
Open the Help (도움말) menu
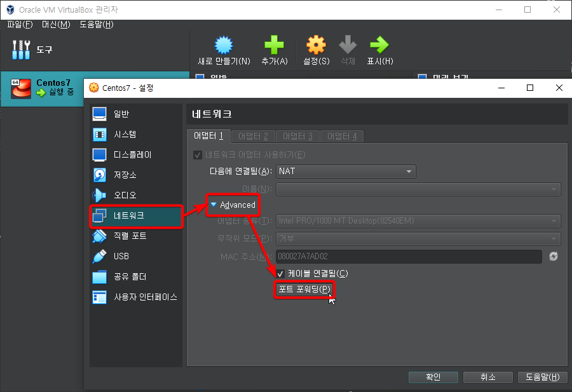(x=97, y=24)
